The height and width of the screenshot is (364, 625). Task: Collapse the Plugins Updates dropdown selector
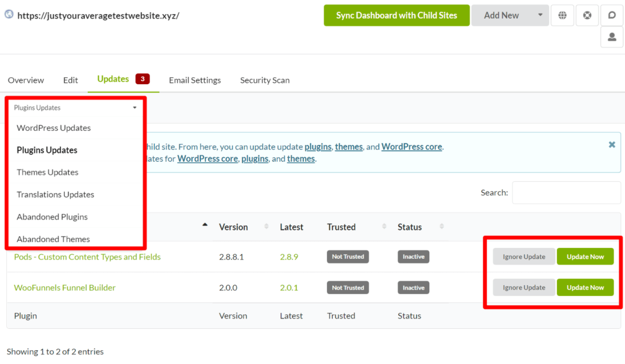[x=75, y=108]
